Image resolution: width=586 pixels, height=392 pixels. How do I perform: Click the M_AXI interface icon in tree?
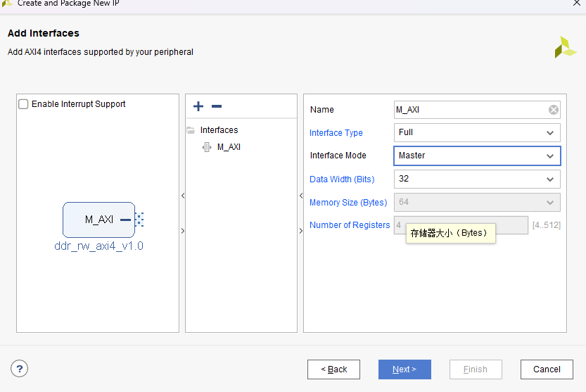point(207,147)
